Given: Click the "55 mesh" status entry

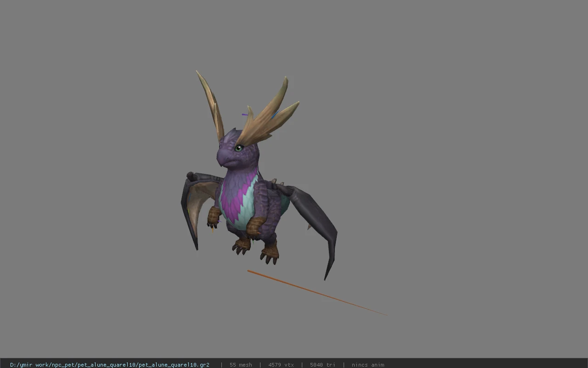Looking at the screenshot, I should coord(241,365).
